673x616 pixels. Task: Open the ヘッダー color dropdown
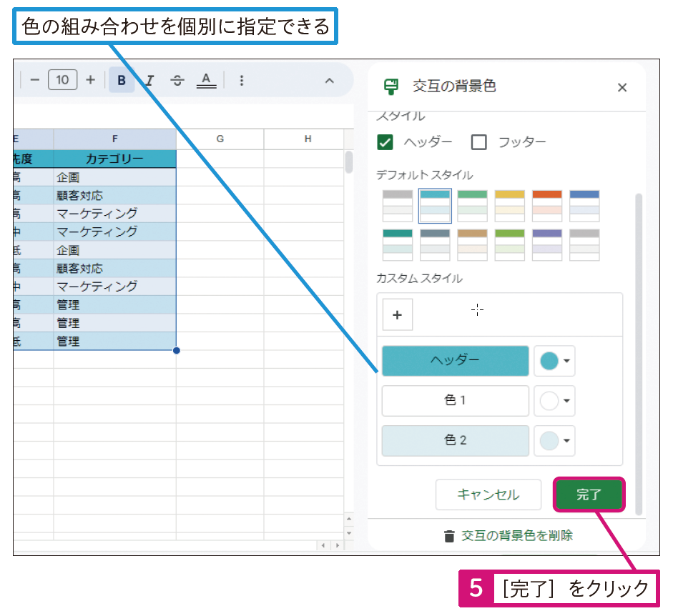click(554, 361)
